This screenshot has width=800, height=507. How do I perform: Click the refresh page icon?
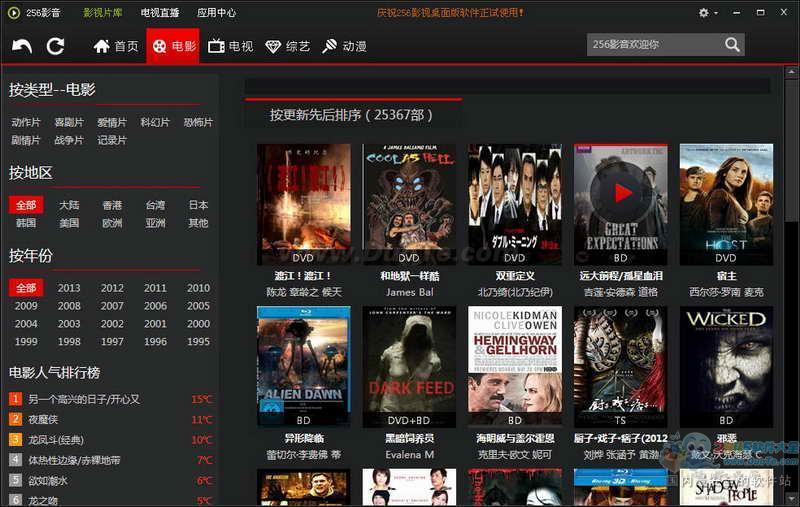[55, 46]
